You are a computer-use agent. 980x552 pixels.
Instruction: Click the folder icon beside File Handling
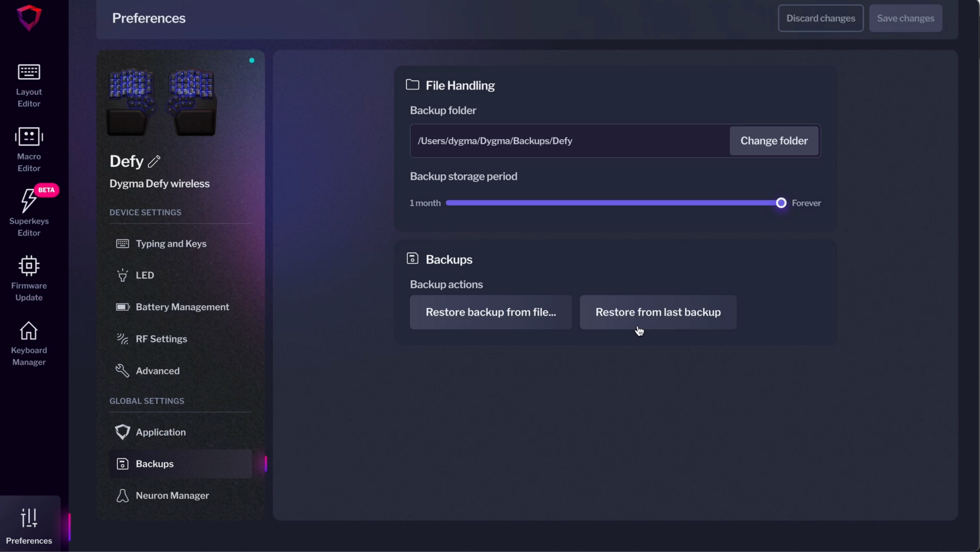(x=412, y=85)
